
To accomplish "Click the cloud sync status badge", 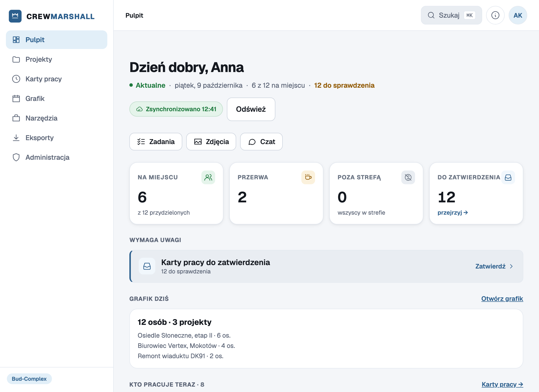I will click(x=176, y=109).
